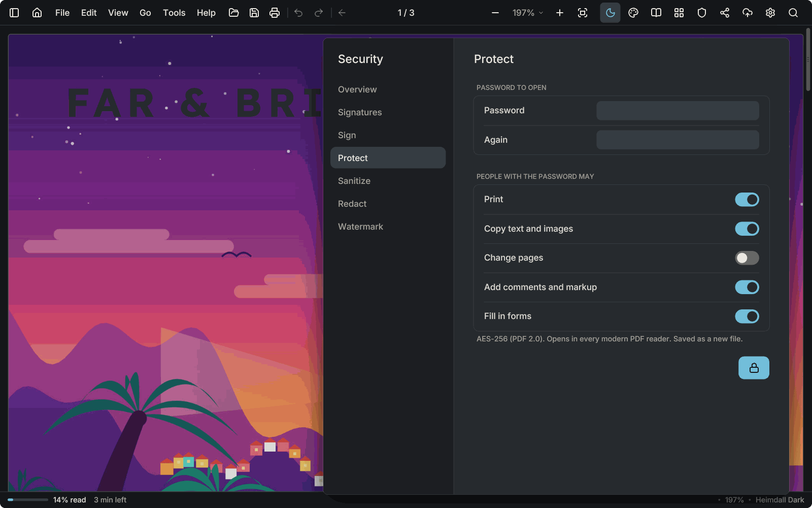Search the document with magnifier icon
Viewport: 812px width, 508px height.
click(793, 13)
